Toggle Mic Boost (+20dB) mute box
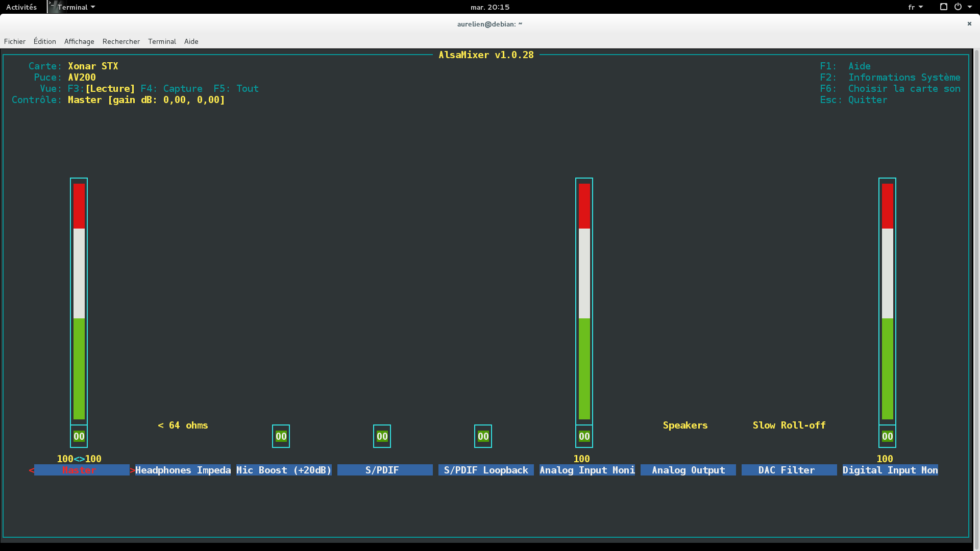This screenshot has width=980, height=551. (x=281, y=436)
